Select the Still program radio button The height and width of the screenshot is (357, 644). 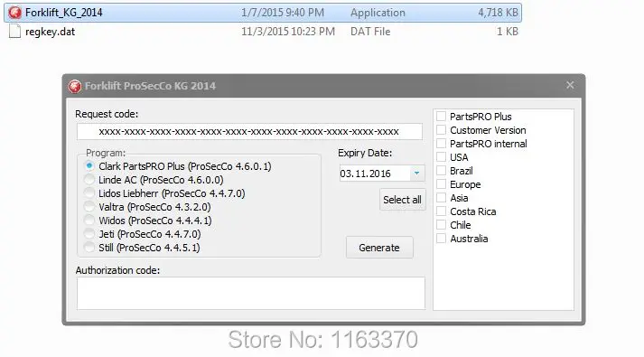coord(89,248)
